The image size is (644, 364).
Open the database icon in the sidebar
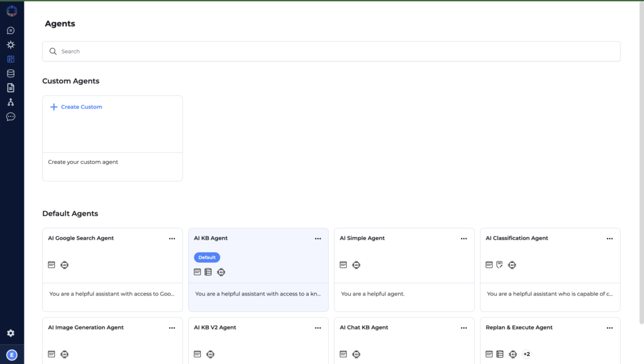tap(10, 73)
